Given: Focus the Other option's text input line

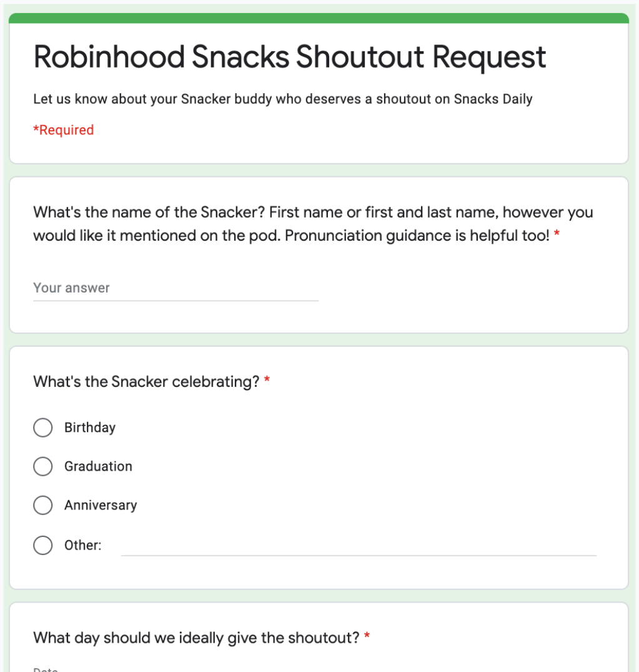Looking at the screenshot, I should [x=359, y=546].
